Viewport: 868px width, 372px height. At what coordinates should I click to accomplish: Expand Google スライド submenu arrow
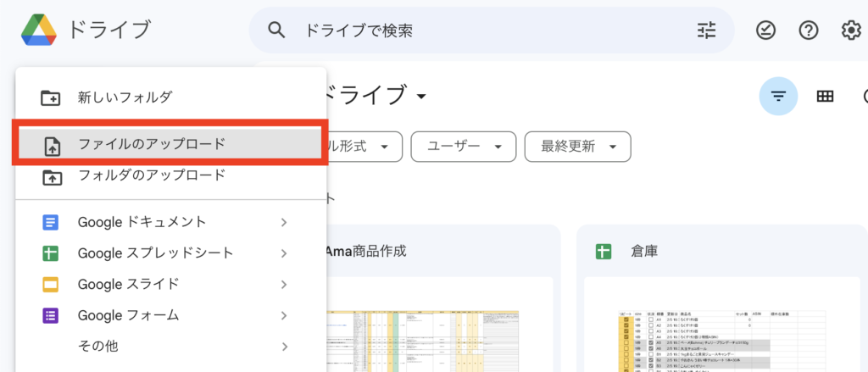284,285
